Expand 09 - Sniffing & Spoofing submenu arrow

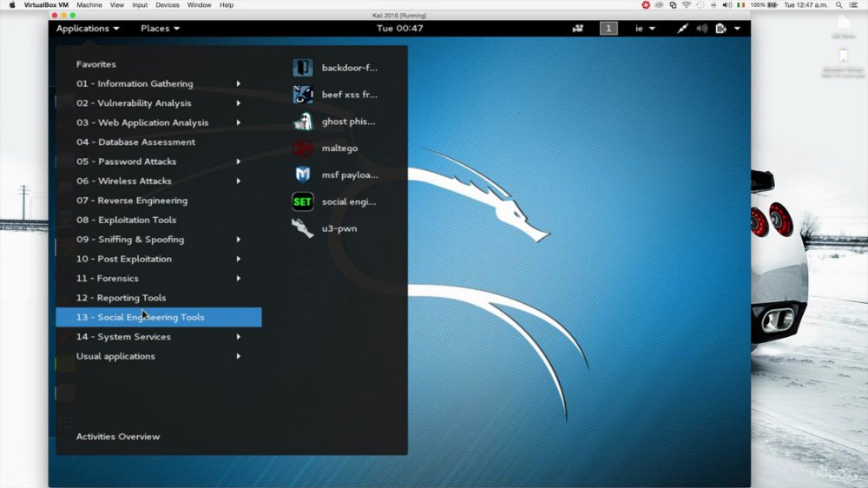point(239,240)
